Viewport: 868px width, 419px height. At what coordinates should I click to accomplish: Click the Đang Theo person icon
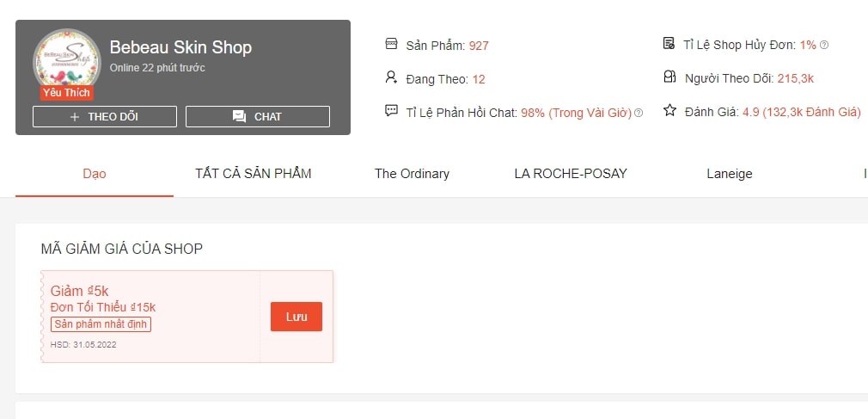tap(391, 78)
